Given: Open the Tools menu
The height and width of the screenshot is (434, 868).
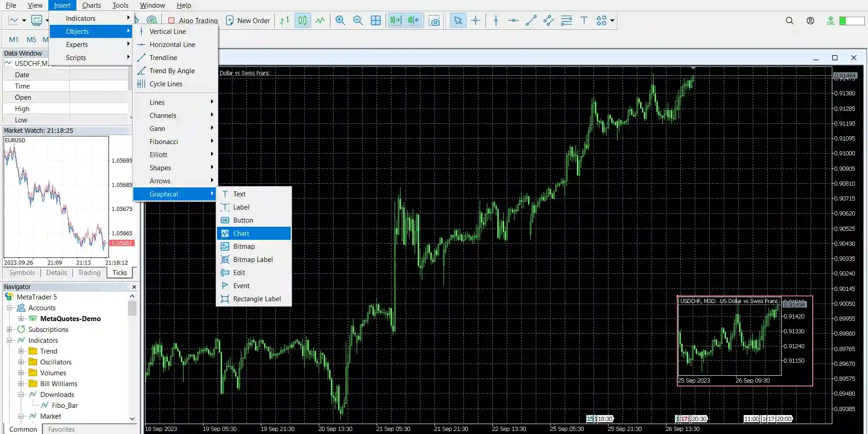Looking at the screenshot, I should tap(120, 5).
